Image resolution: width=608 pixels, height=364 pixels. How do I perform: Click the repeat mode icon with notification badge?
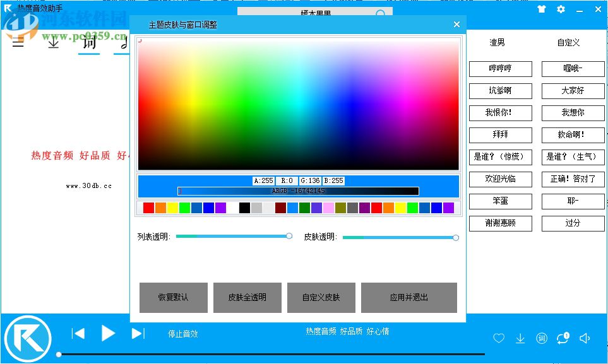562,338
